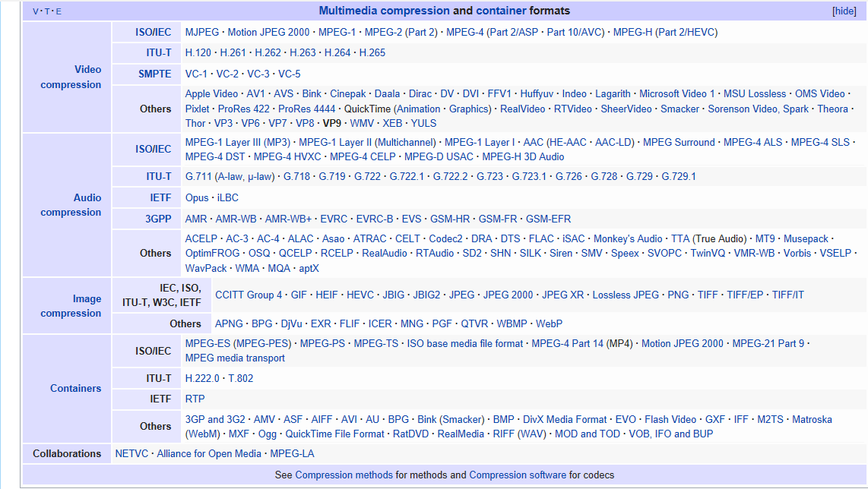This screenshot has height=489, width=868.
Task: Open the OptimFROG link
Action: coord(213,254)
